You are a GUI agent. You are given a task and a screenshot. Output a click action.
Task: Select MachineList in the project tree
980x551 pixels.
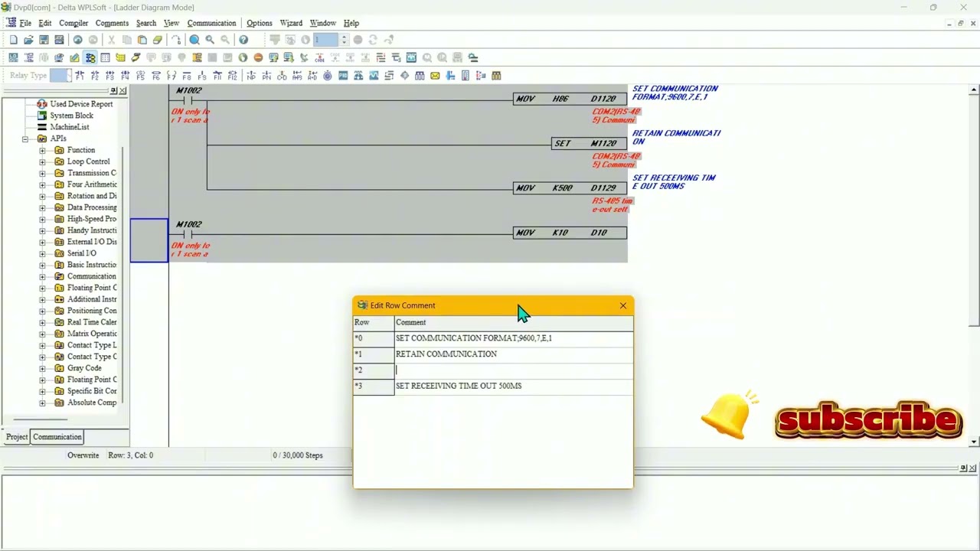69,127
